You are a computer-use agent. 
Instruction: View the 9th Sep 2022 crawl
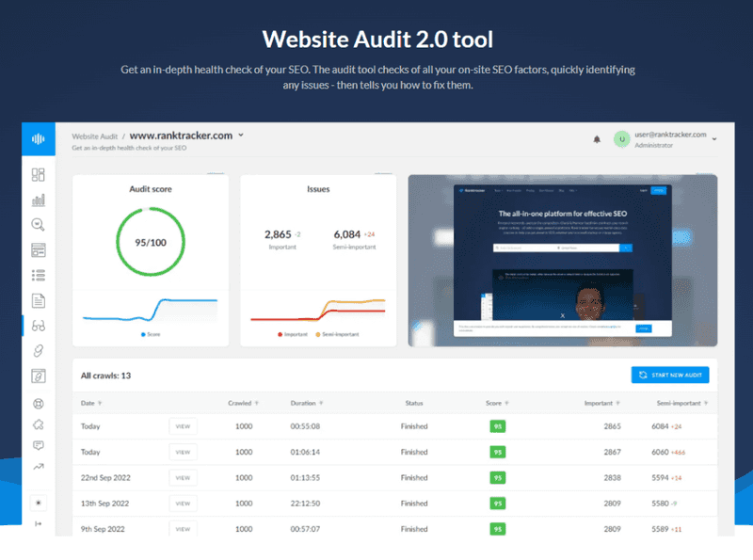pos(183,529)
